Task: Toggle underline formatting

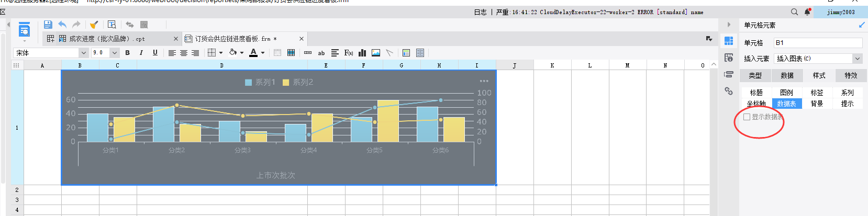Action: (155, 53)
